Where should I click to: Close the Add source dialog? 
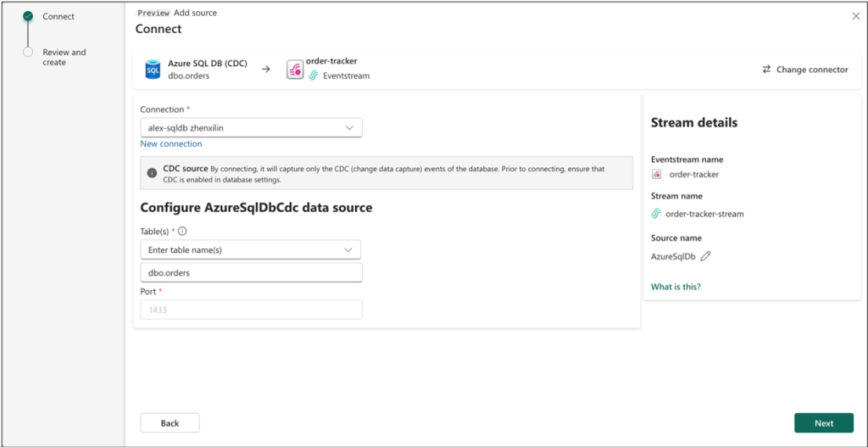point(856,16)
